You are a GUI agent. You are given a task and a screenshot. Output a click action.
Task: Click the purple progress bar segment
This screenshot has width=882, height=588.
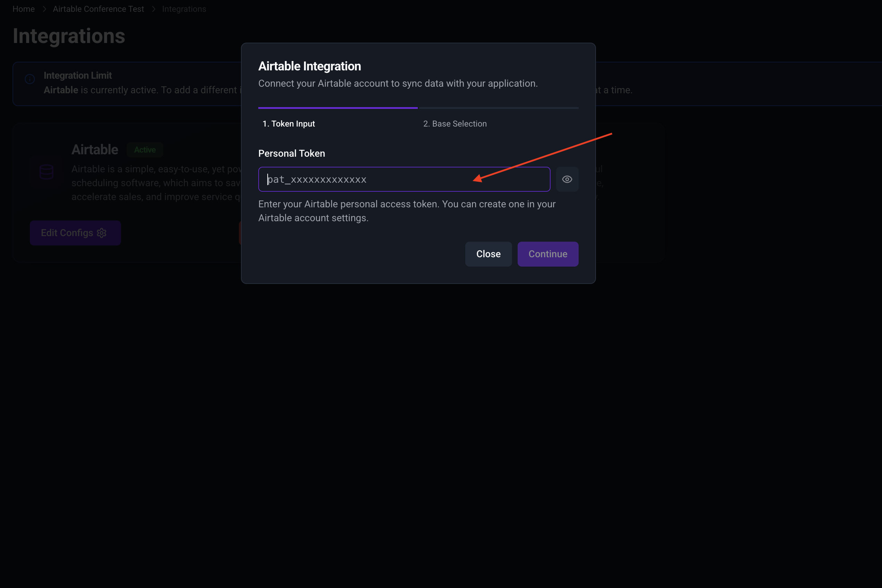coord(337,108)
